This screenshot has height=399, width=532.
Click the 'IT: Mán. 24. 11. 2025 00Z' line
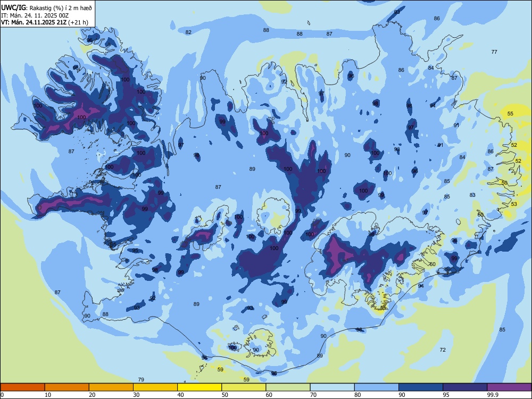(35, 15)
